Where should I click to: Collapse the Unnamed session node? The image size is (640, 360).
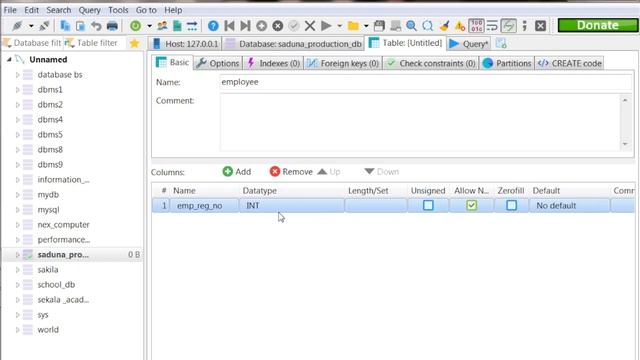[9, 60]
